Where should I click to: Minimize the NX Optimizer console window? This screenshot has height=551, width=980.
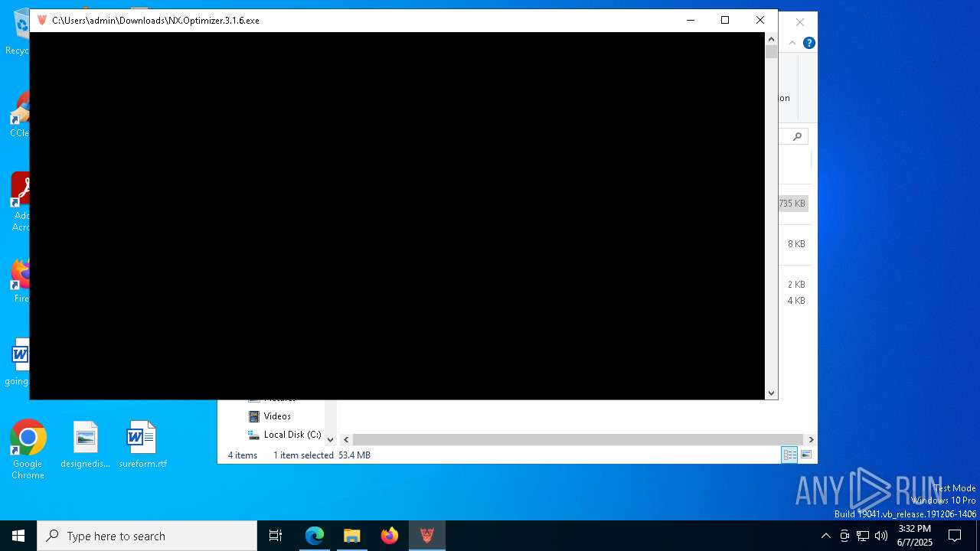tap(691, 20)
